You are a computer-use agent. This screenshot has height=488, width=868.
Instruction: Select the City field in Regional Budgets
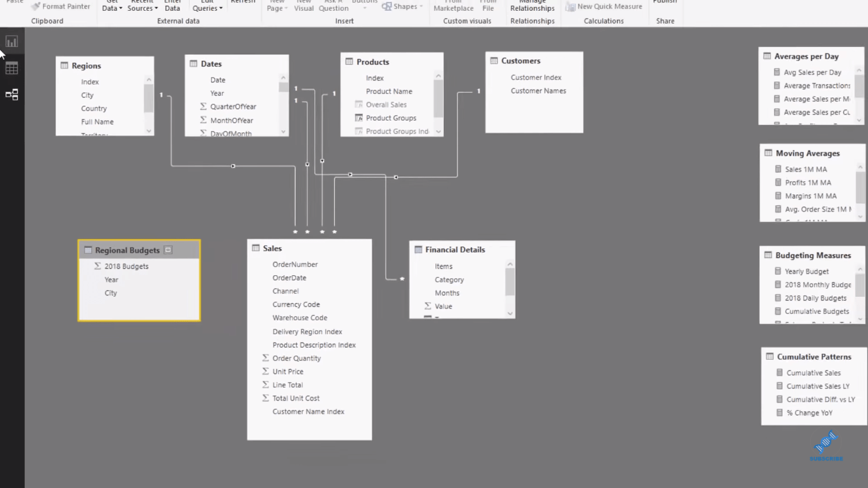tap(111, 293)
